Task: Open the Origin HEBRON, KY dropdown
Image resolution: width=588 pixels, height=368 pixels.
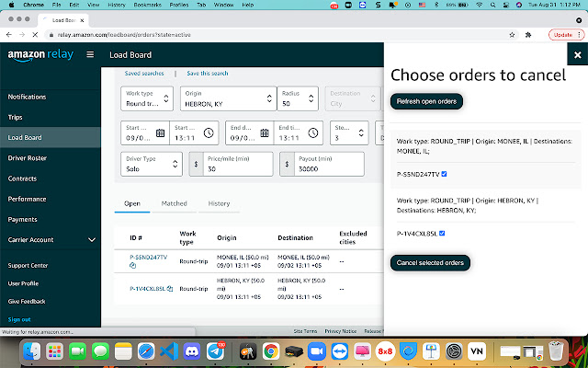Action: click(229, 98)
